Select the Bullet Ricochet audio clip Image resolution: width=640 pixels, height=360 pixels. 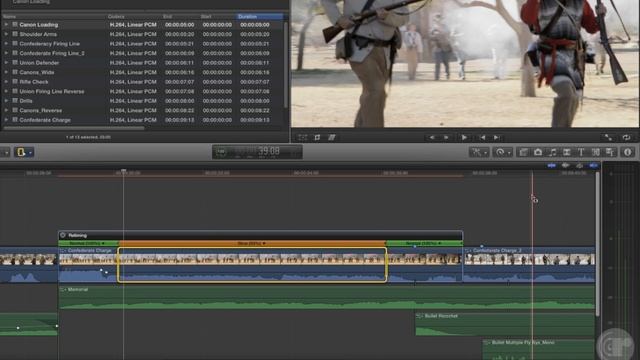click(x=505, y=324)
